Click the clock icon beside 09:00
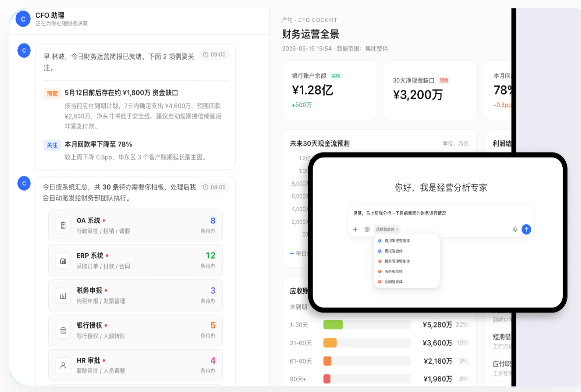Image resolution: width=581 pixels, height=392 pixels. click(x=206, y=55)
